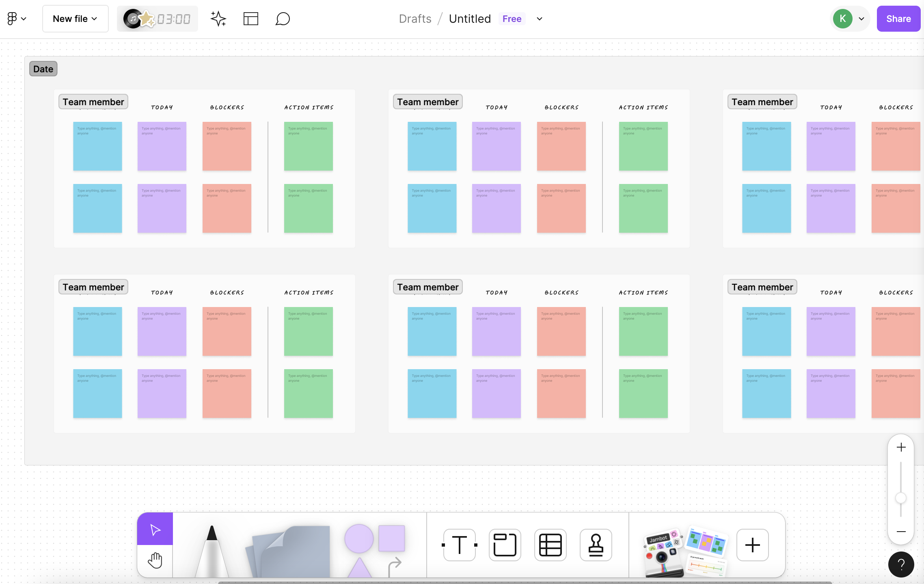Viewport: 924px width, 584px height.
Task: Open the comment tool
Action: point(283,19)
